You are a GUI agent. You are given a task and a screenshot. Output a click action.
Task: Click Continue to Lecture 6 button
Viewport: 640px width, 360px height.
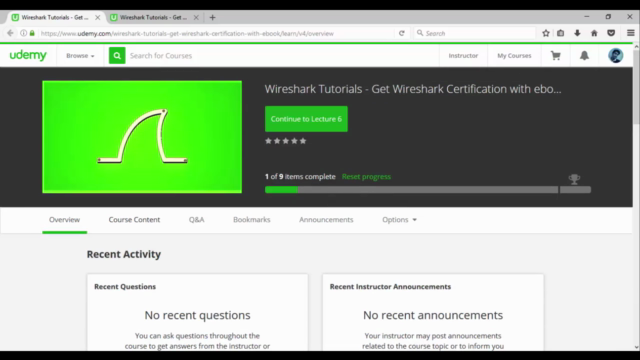(306, 119)
